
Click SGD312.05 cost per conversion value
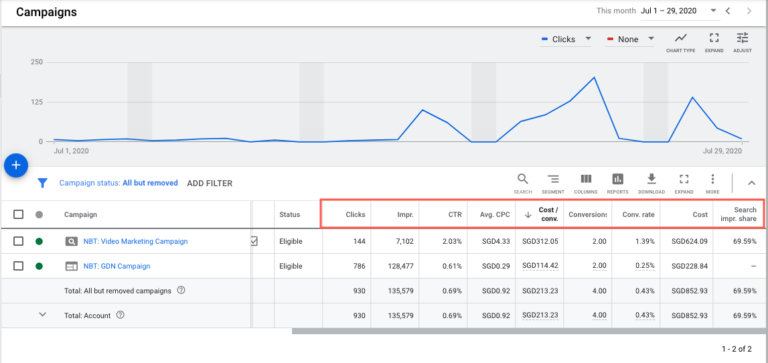(x=540, y=242)
